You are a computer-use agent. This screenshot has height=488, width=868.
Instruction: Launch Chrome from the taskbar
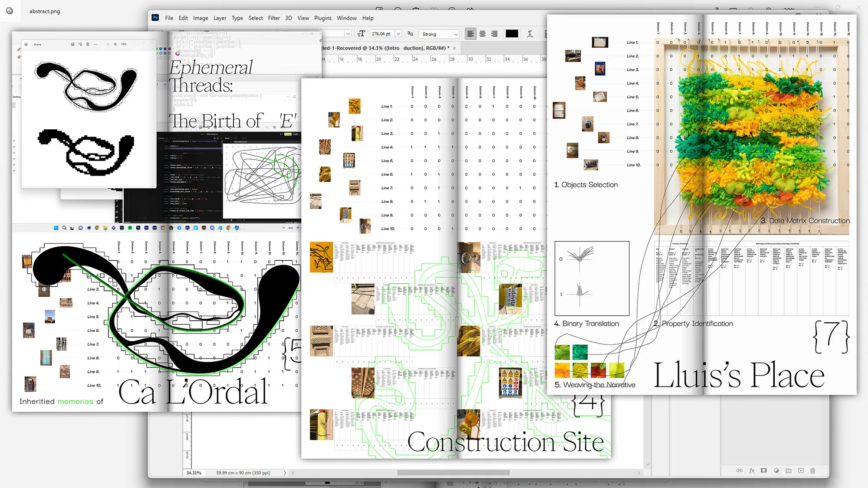pos(97,228)
